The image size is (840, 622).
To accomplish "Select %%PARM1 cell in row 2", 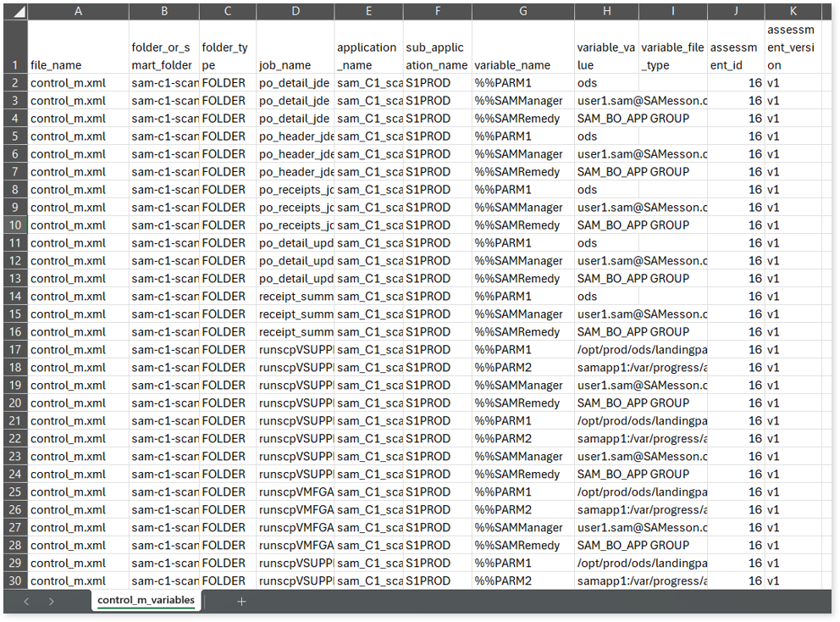I will [x=523, y=83].
